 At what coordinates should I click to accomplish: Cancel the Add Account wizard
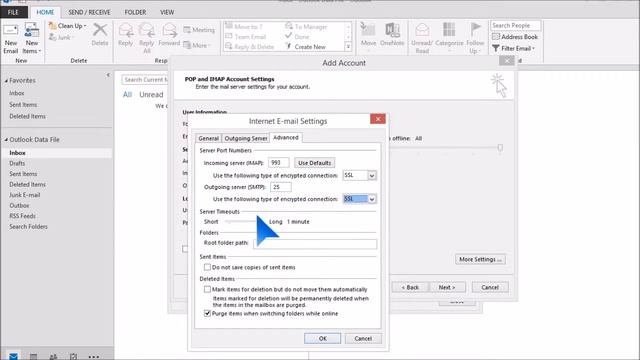(x=490, y=287)
